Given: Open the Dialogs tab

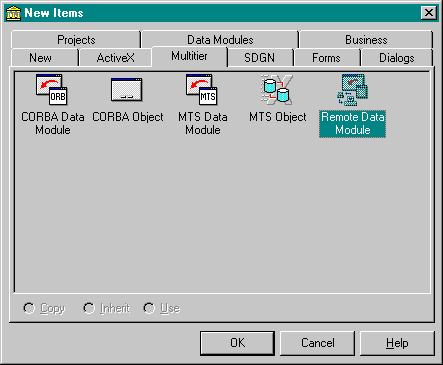Looking at the screenshot, I should (x=397, y=58).
